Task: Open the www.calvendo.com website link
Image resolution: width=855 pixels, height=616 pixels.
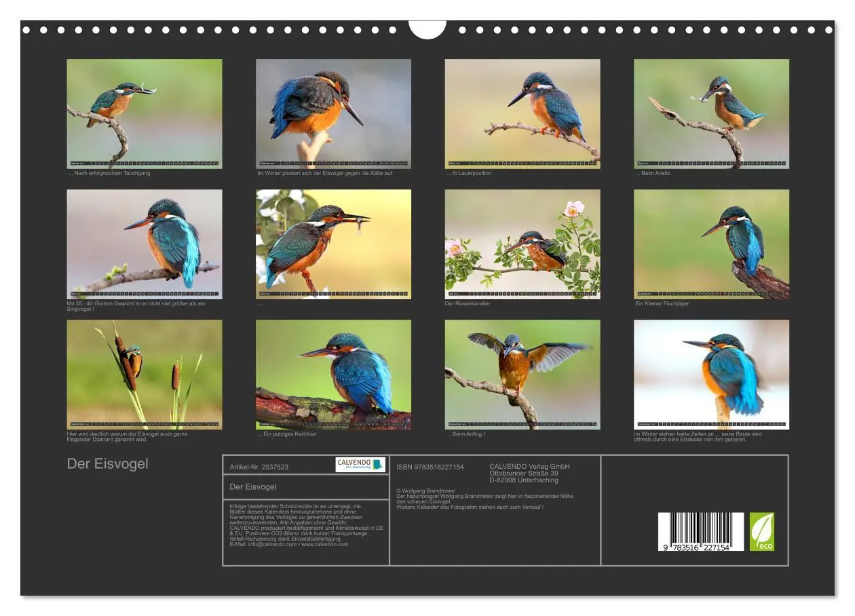Action: [x=324, y=545]
